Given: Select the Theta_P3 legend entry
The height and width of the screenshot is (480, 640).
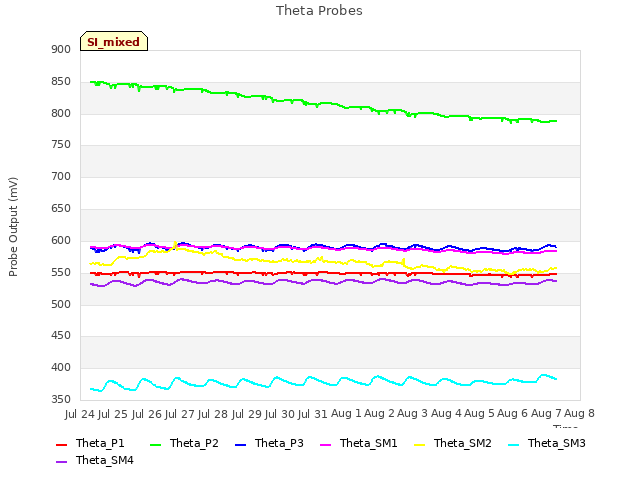Looking at the screenshot, I should [x=269, y=443].
